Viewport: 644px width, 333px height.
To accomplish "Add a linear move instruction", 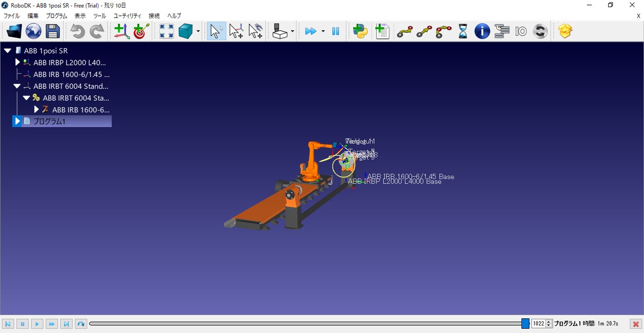I will pyautogui.click(x=424, y=32).
